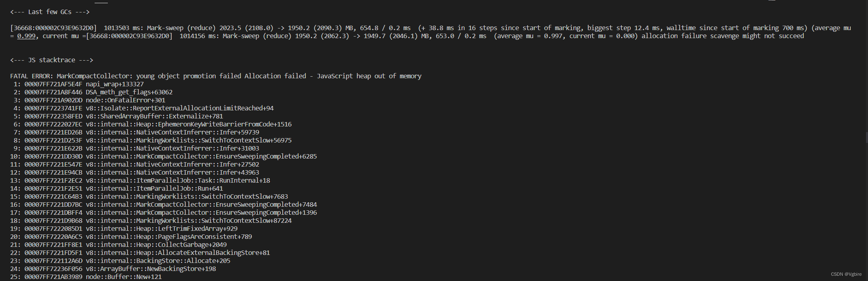
Task: Click the EphemeronKeyWriteBarrierFromCode+1516 frame
Action: [188, 124]
